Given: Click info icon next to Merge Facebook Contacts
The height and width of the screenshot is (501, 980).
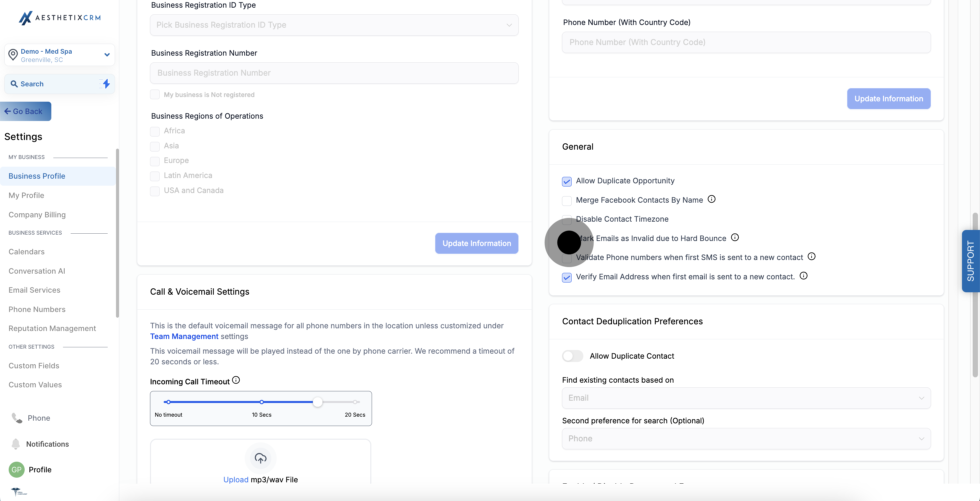Looking at the screenshot, I should (711, 199).
